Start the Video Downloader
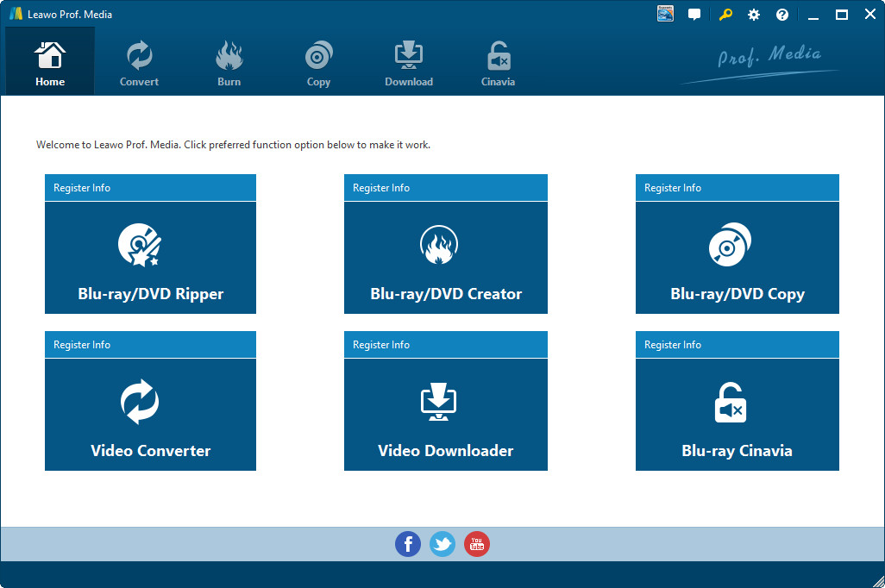Viewport: 885px width, 588px height. click(x=445, y=414)
